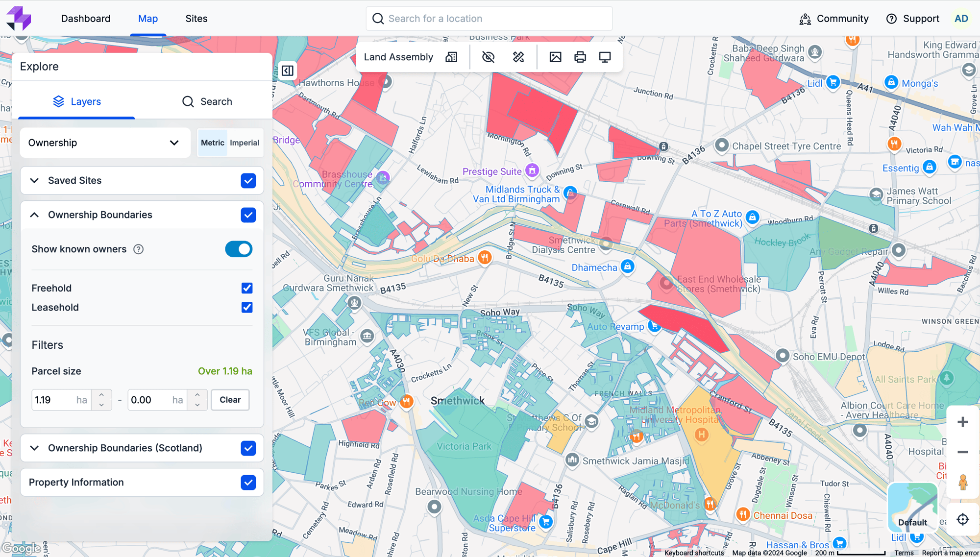Viewport: 980px width, 557px height.
Task: Open the Community link
Action: (842, 19)
